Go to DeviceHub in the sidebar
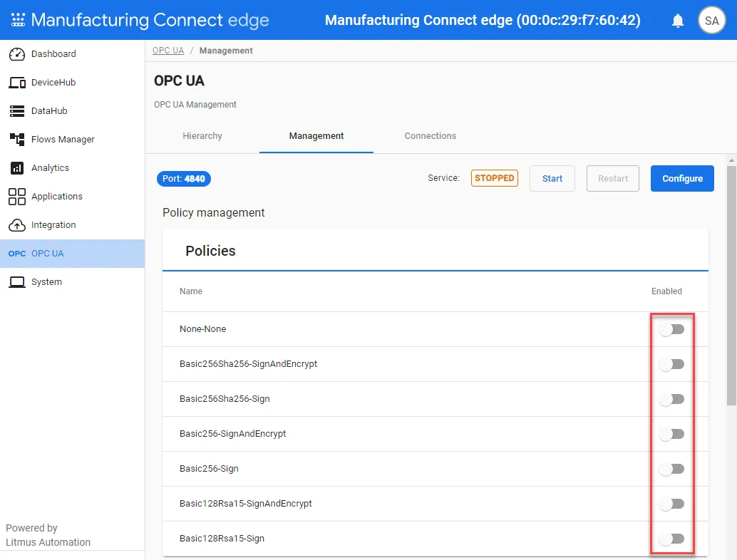 tap(53, 83)
